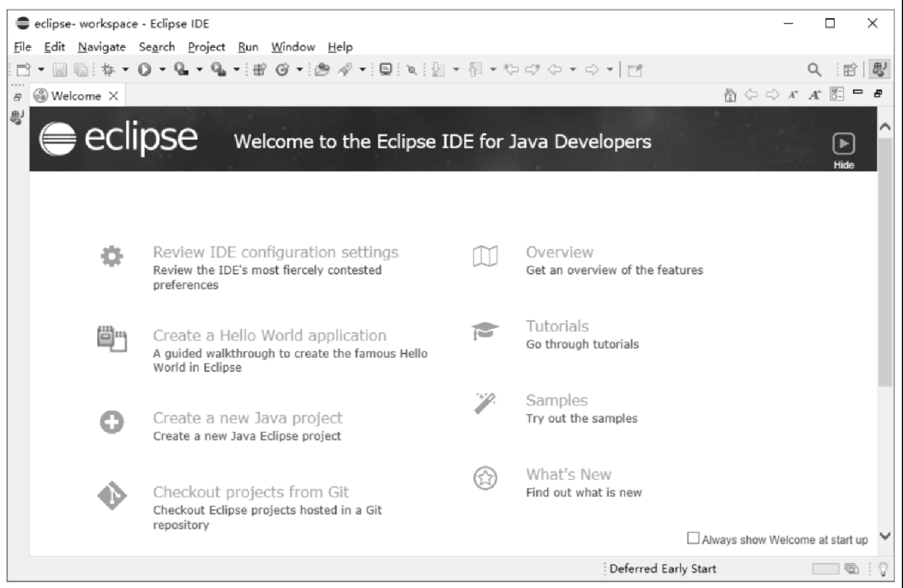The image size is (903, 588).
Task: Open the Run menu
Action: click(248, 47)
